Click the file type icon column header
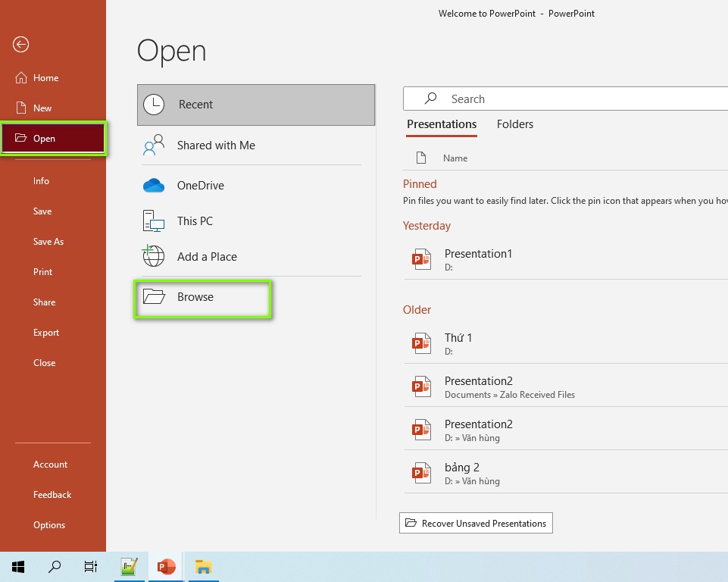Image resolution: width=728 pixels, height=582 pixels. [421, 158]
